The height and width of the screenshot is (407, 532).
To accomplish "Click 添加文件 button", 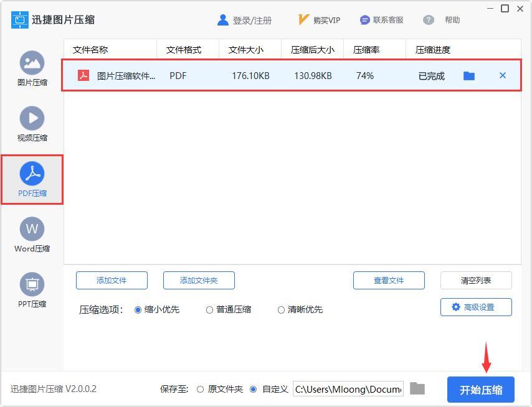I will tap(112, 280).
